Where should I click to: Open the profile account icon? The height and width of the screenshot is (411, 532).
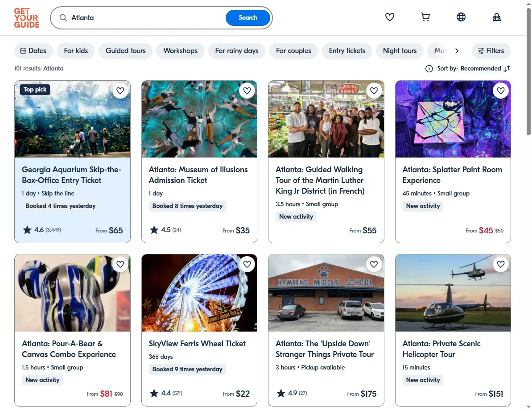point(496,17)
